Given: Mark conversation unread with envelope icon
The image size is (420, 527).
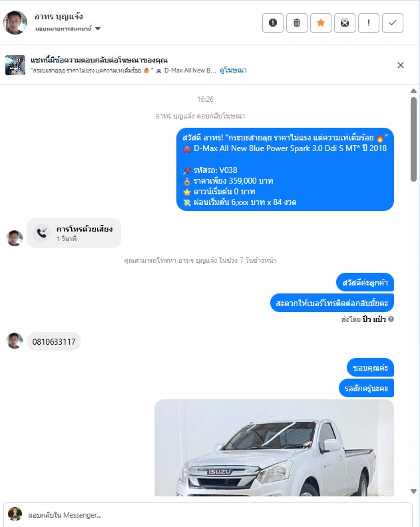Looking at the screenshot, I should (345, 23).
